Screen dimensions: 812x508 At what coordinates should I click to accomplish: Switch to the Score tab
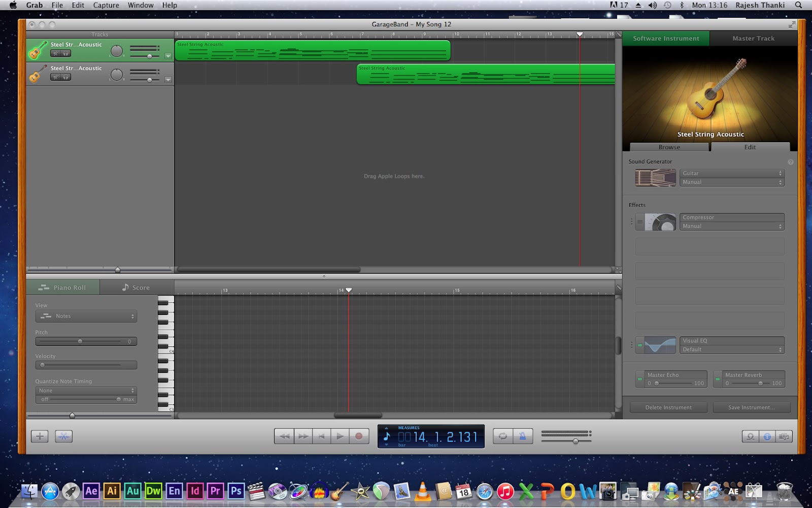[136, 288]
